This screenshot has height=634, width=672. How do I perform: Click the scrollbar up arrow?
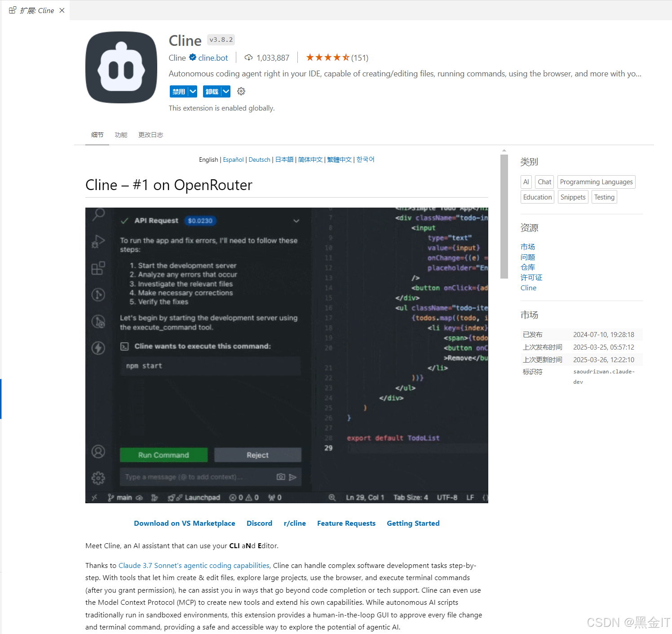pos(504,151)
